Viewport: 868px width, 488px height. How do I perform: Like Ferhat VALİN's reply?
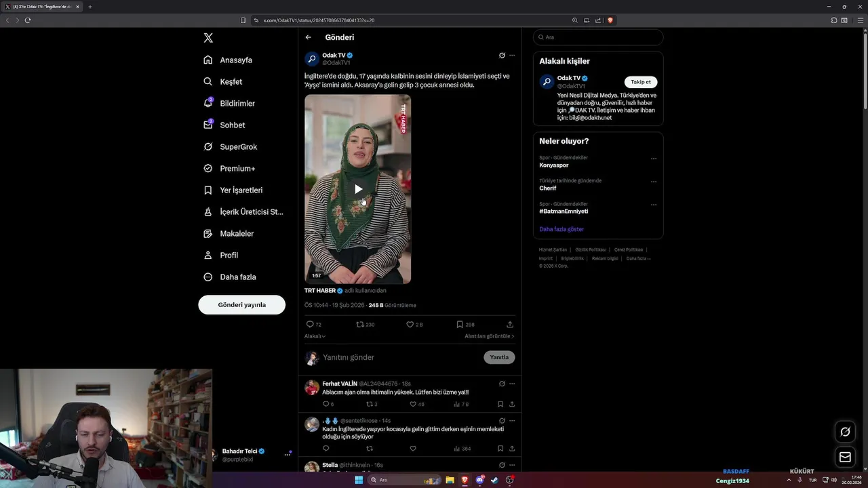tap(413, 404)
